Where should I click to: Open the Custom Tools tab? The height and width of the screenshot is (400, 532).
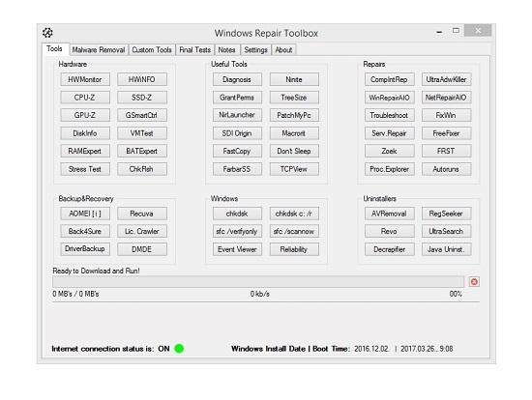[152, 50]
